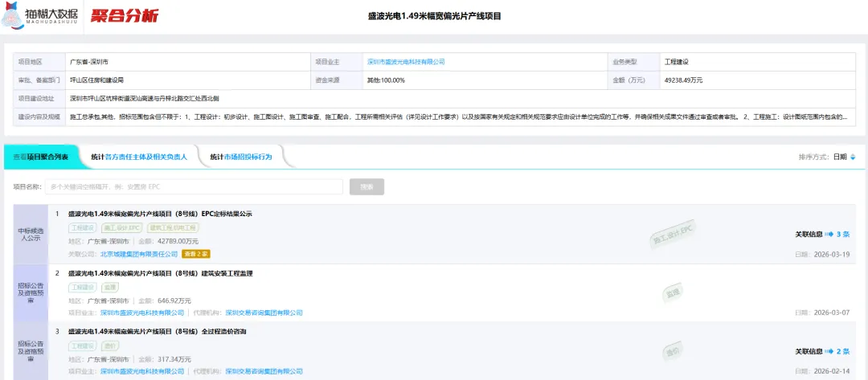Switch to 查看项目聚合列表 tab
Viewport: 868px width, 380px height.
pos(41,157)
